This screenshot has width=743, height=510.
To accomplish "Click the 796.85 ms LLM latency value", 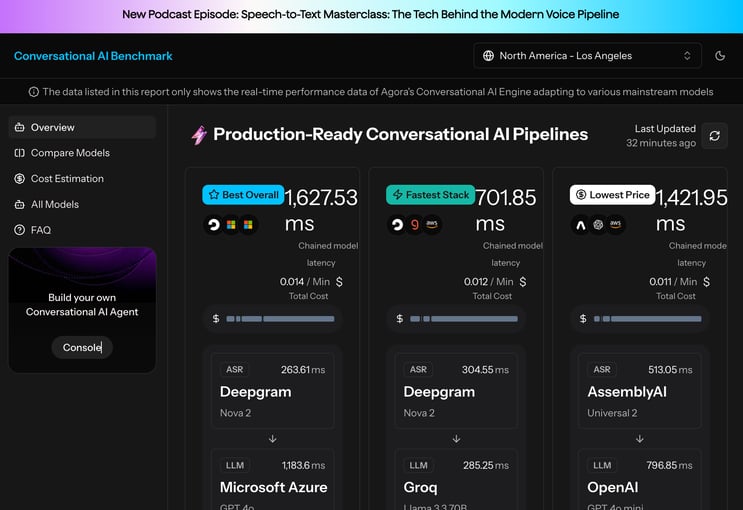I will 669,465.
